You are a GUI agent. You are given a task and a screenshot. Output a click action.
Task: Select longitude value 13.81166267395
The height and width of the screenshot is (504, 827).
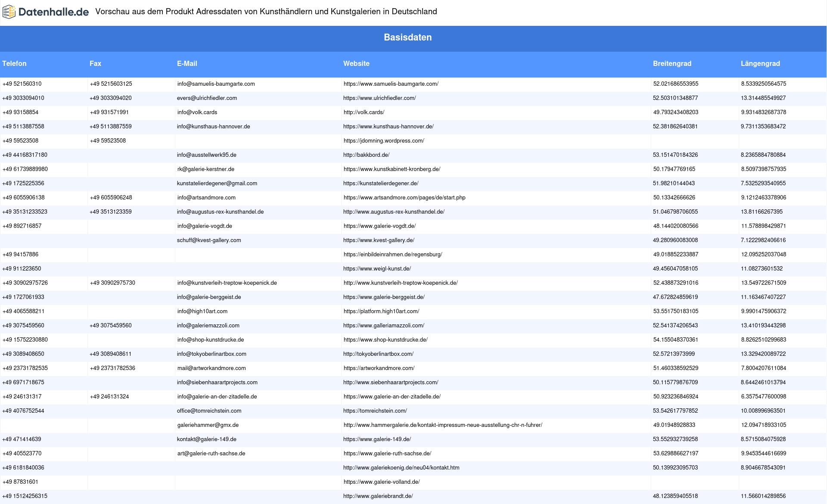pos(762,212)
